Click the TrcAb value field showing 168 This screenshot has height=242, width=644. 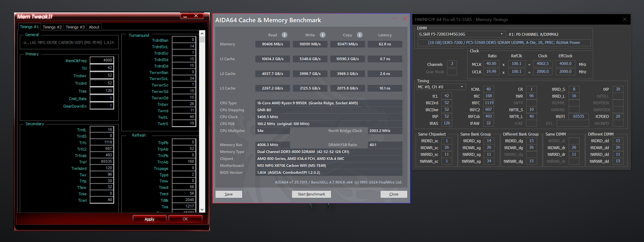pyautogui.click(x=184, y=162)
